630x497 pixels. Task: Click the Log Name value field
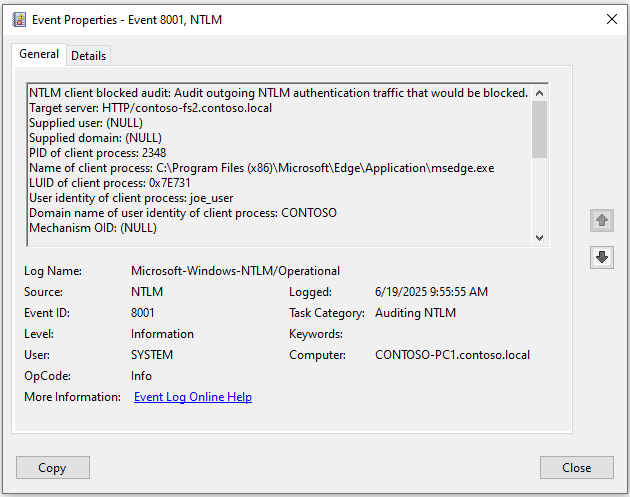point(235,271)
